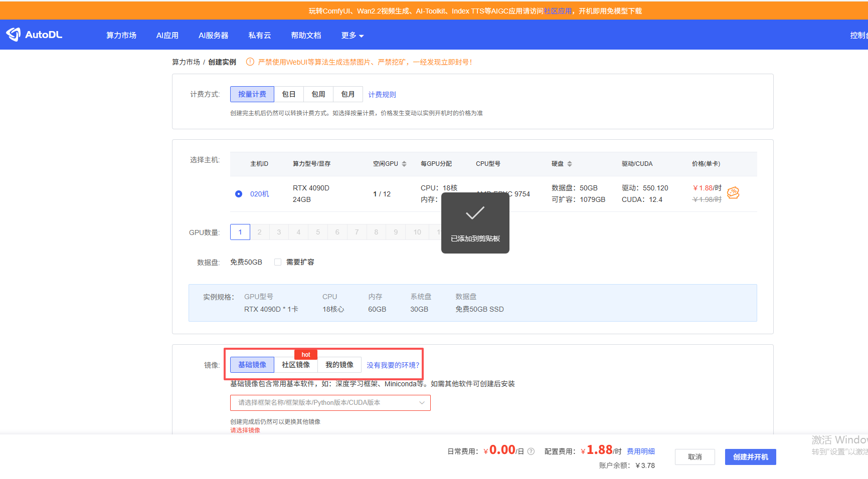Click the 创建并开机 button
Viewport: 868px width, 479px height.
(x=750, y=457)
